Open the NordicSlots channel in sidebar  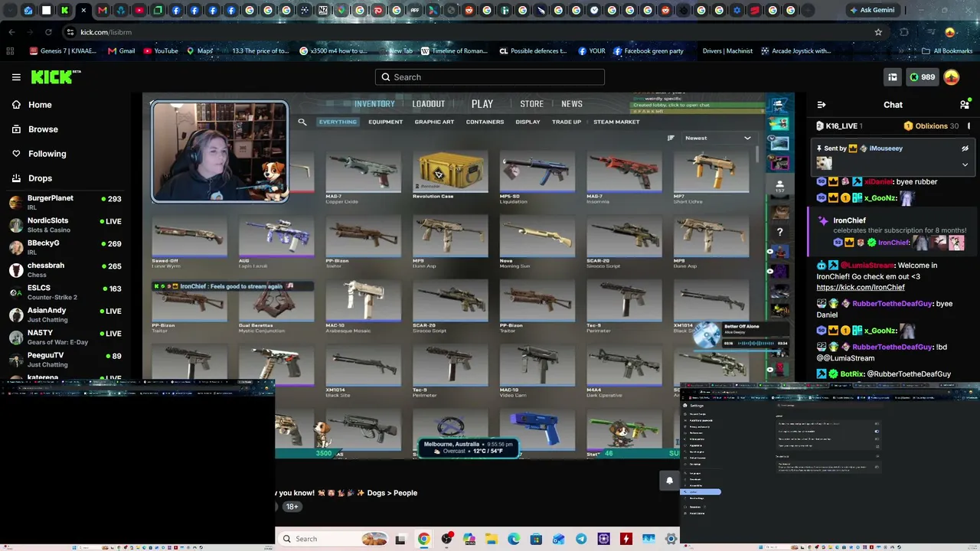[66, 225]
